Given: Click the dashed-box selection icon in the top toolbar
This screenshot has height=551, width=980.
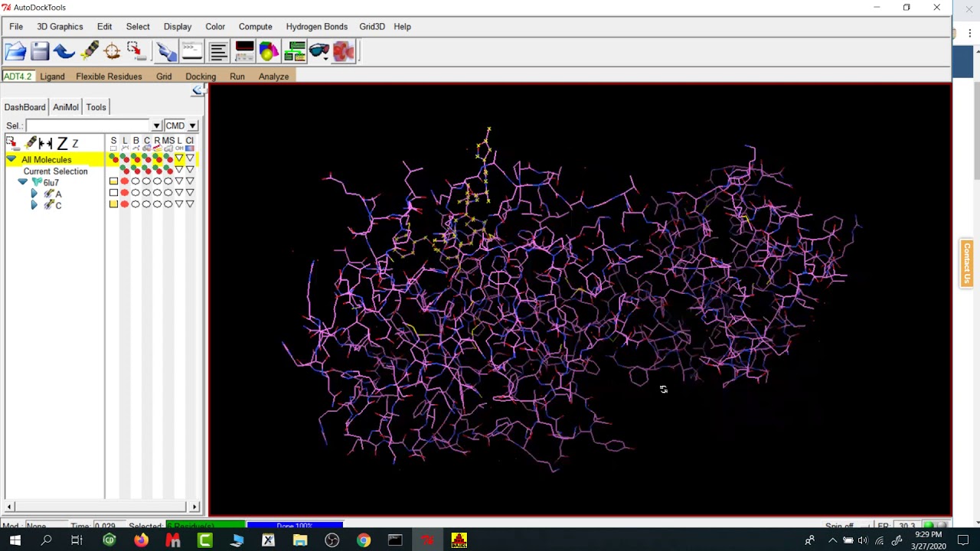Looking at the screenshot, I should (x=136, y=51).
